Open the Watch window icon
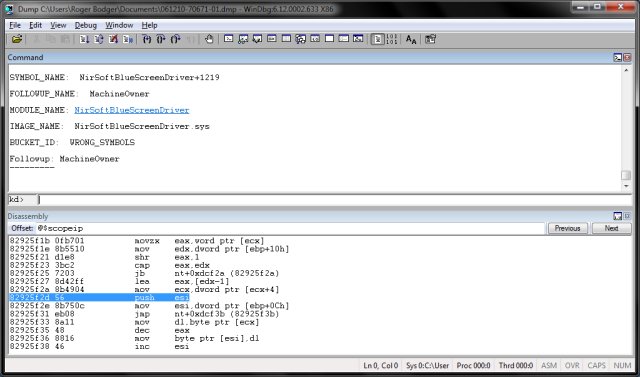The image size is (640, 377). 243,39
